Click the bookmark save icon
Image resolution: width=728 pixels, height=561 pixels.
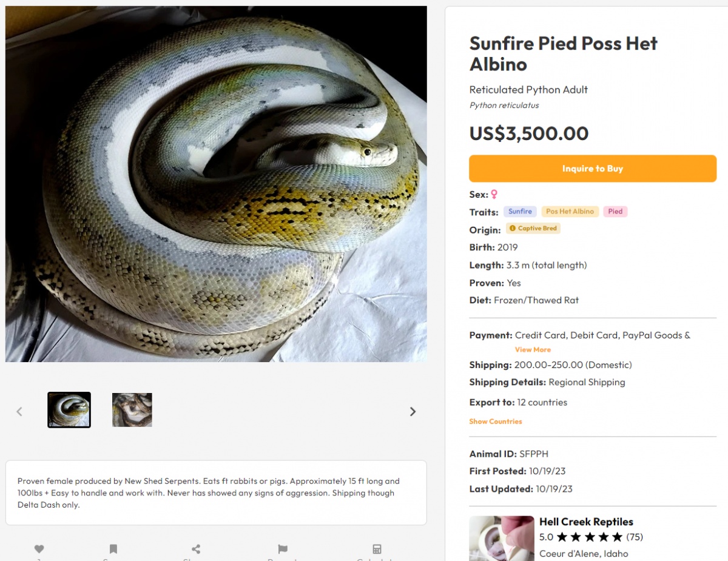coord(113,549)
